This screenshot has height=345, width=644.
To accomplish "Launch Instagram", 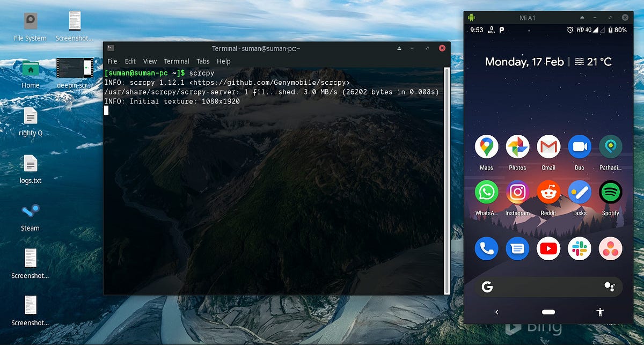I will coord(517,192).
